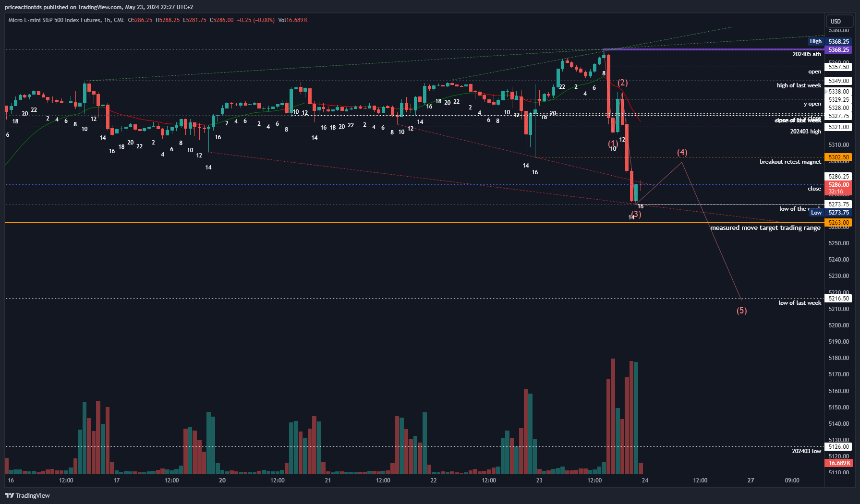Click the wave (2) label
This screenshot has width=860, height=504.
(623, 83)
